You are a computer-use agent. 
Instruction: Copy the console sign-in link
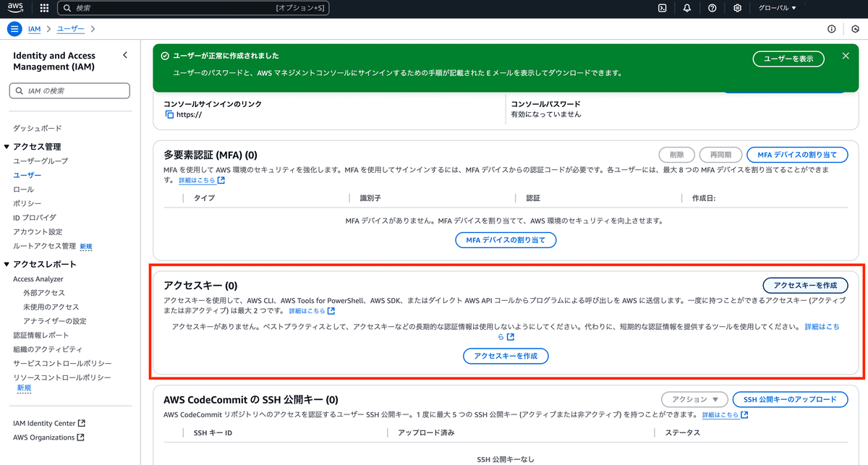[169, 114]
